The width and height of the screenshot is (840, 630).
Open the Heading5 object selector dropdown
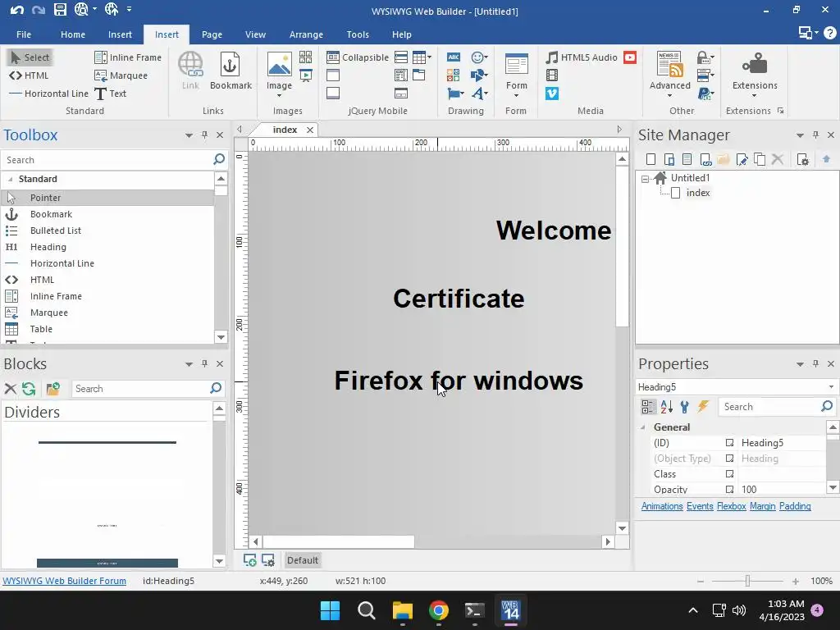[x=831, y=387]
